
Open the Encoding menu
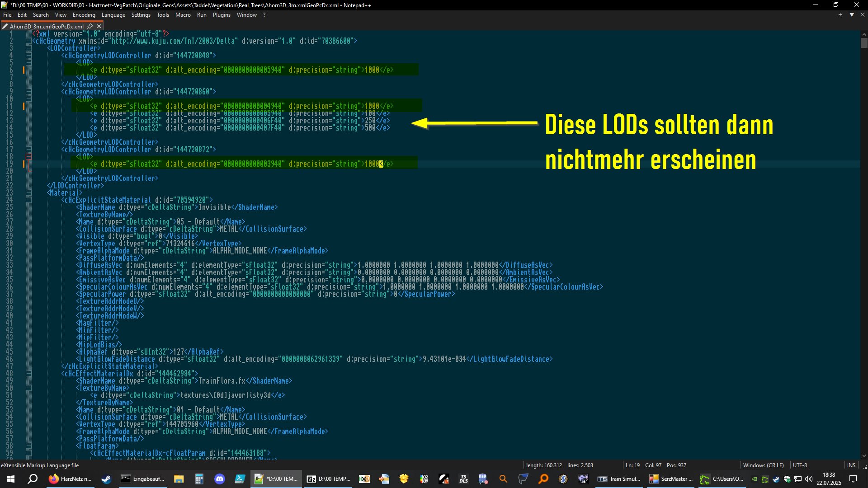pos(84,15)
